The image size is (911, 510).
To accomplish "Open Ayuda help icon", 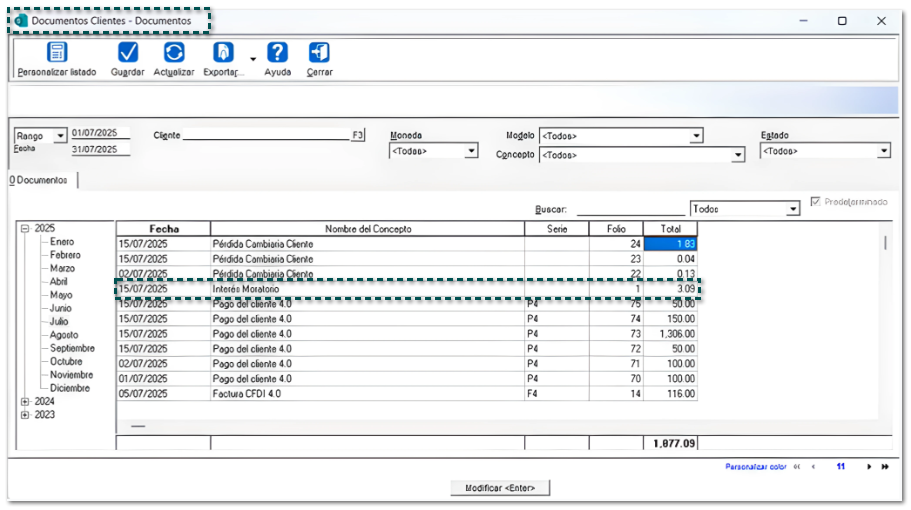I will 277,53.
